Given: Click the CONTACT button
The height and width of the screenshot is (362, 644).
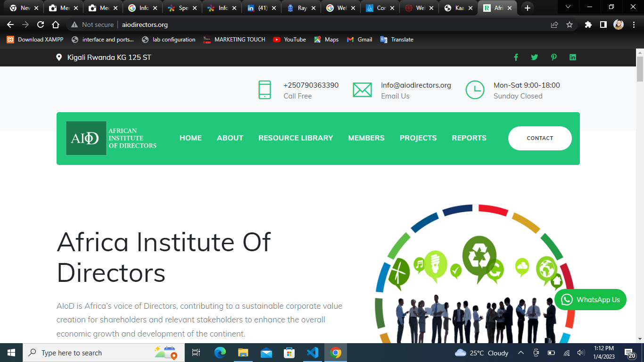Looking at the screenshot, I should point(540,138).
